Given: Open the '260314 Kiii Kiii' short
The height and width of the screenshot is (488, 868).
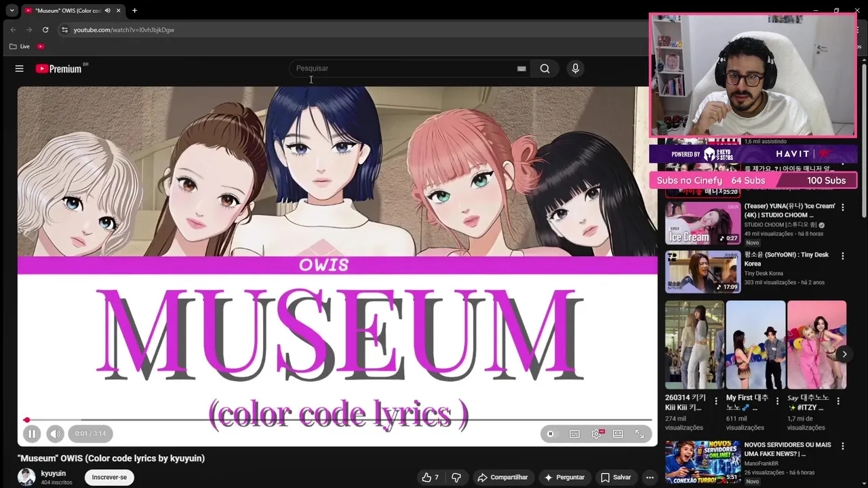Looking at the screenshot, I should coord(694,345).
